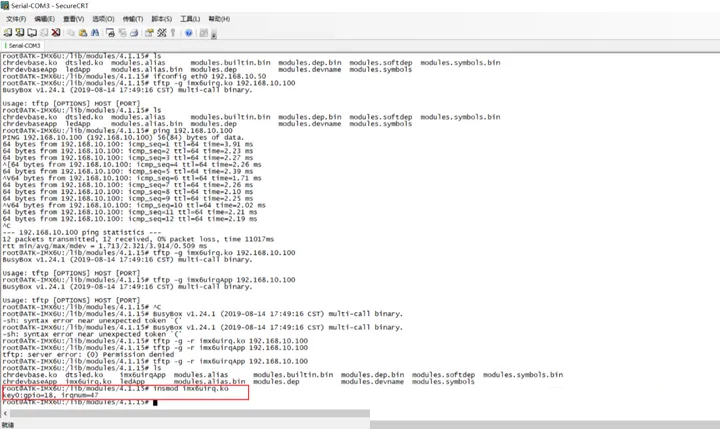The height and width of the screenshot is (429, 720).
Task: Click the blue Help question icon
Action: tap(188, 33)
